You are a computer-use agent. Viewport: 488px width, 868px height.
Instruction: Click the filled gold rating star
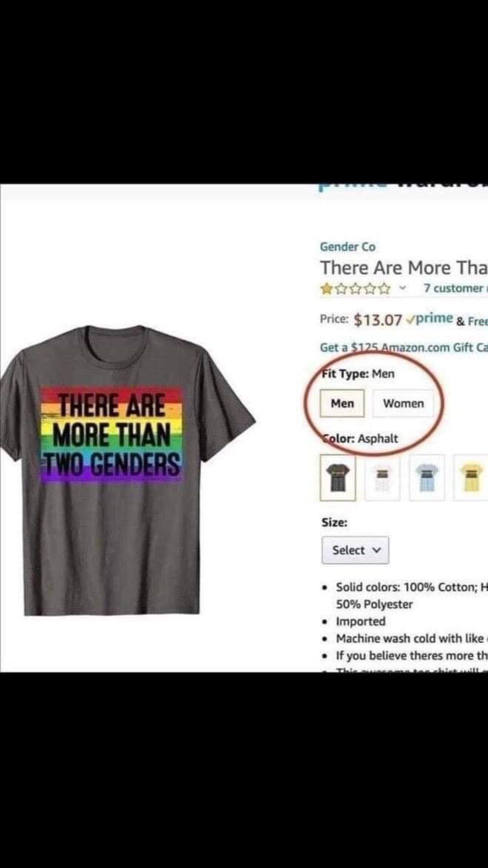326,289
